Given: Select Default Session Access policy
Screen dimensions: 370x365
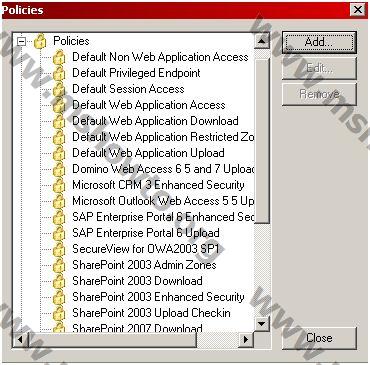Looking at the screenshot, I should pyautogui.click(x=128, y=89).
